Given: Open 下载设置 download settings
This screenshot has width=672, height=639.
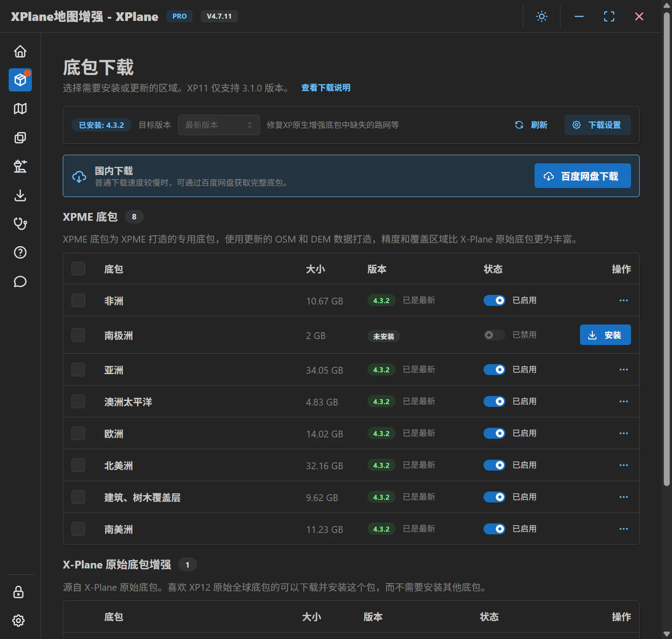Looking at the screenshot, I should pos(597,125).
